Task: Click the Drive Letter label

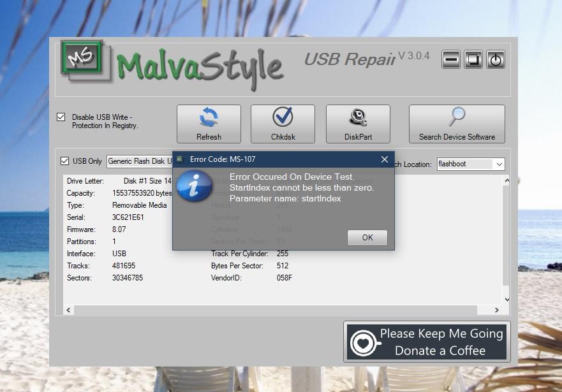Action: pos(85,181)
